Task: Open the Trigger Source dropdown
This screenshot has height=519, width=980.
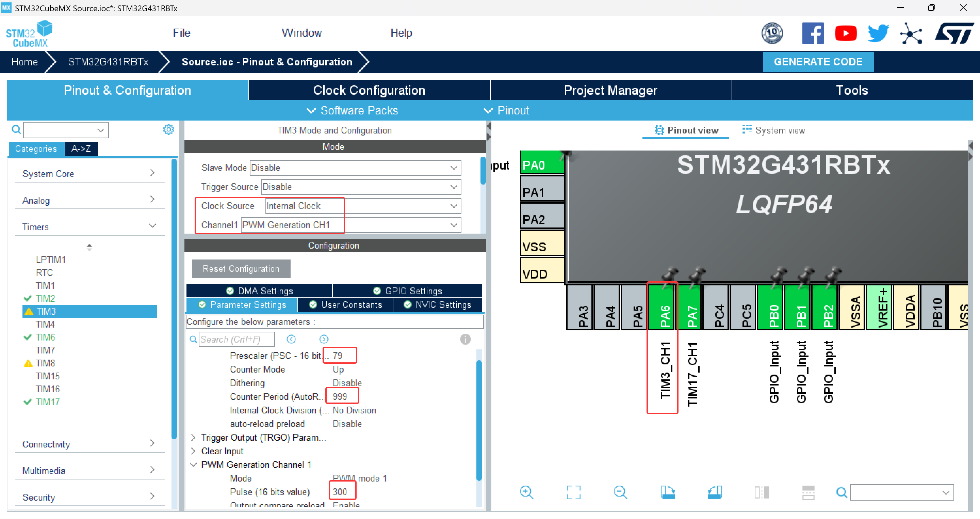Action: coord(361,187)
